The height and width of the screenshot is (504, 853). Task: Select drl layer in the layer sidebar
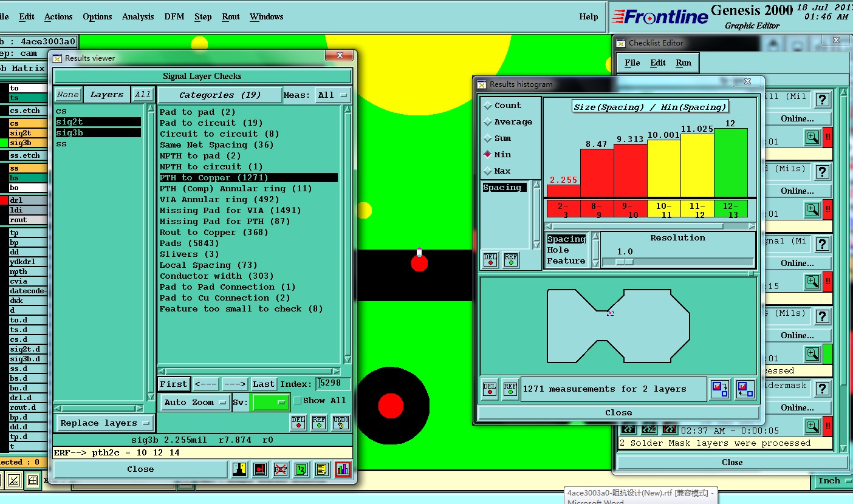point(28,200)
